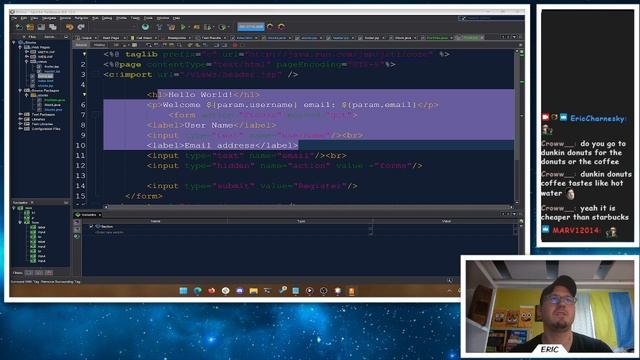The image size is (640, 360).
Task: Click the Save All toolbar icon
Action: (53, 27)
